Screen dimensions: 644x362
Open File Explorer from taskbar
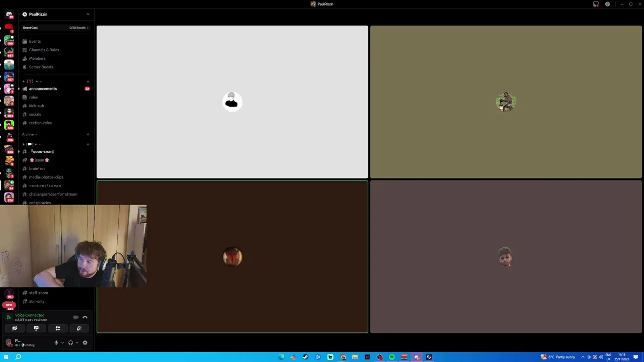(x=355, y=357)
